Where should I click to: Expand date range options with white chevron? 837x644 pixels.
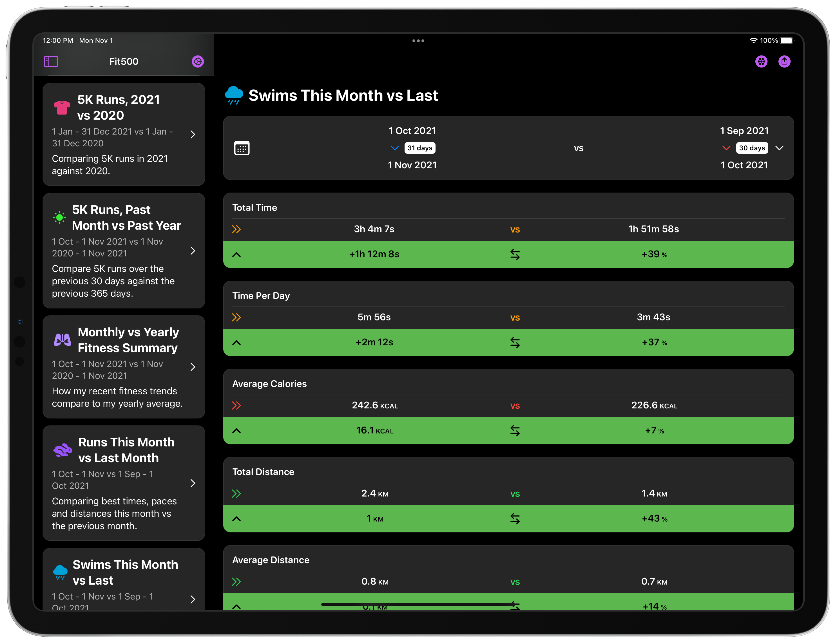coord(779,148)
